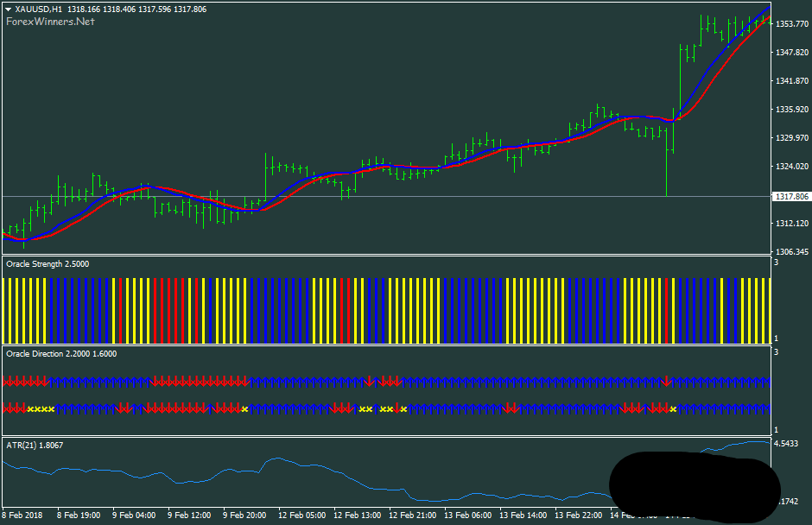This screenshot has height=525, width=812.
Task: Click the 9 Feb 12:00 time axis label
Action: (x=189, y=516)
